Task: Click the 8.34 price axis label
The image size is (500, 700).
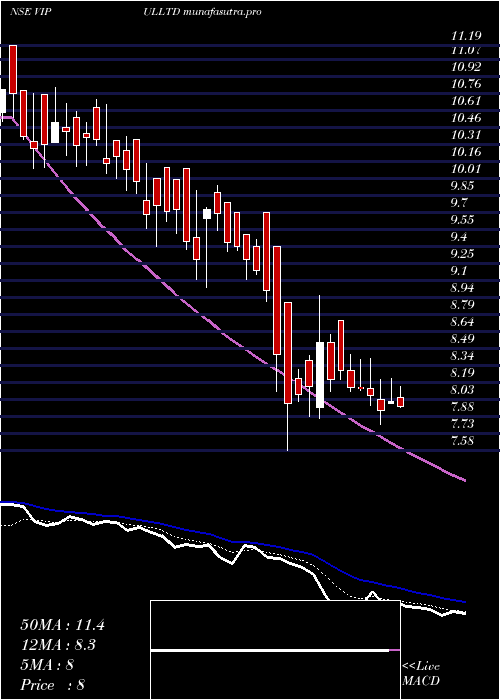Action: 464,355
